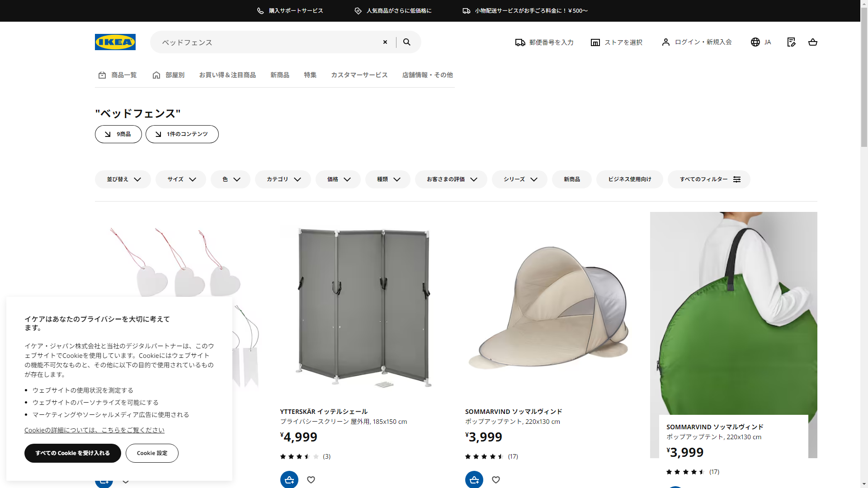Favorite the YTTERSKÄR privacy screen heart
Viewport: 868px width, 488px height.
coord(311,479)
